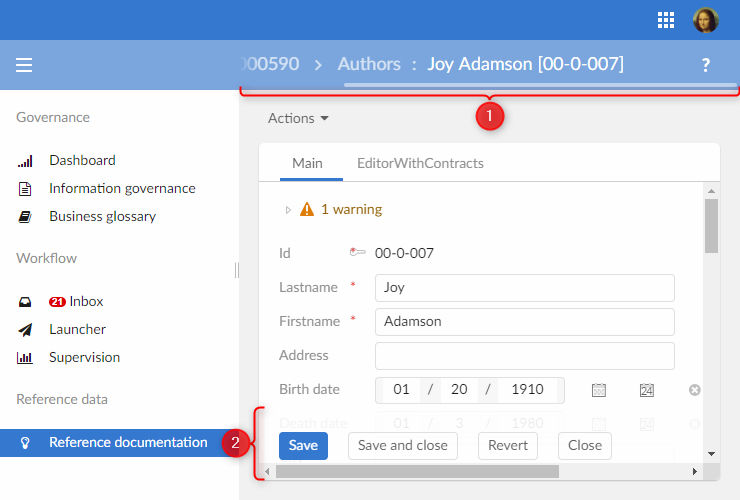The width and height of the screenshot is (740, 500).
Task: Open the Dashboard item
Action: [82, 161]
